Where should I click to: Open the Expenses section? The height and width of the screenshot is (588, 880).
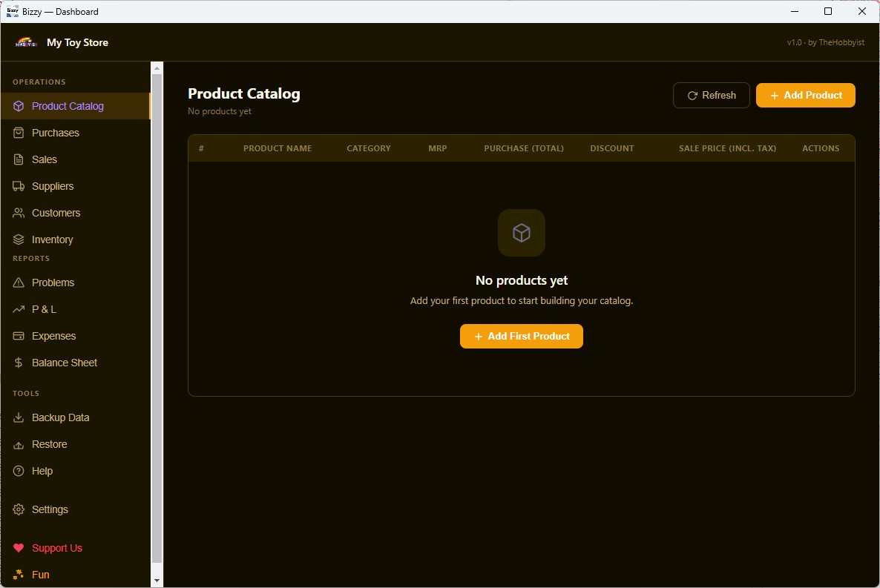(x=52, y=336)
